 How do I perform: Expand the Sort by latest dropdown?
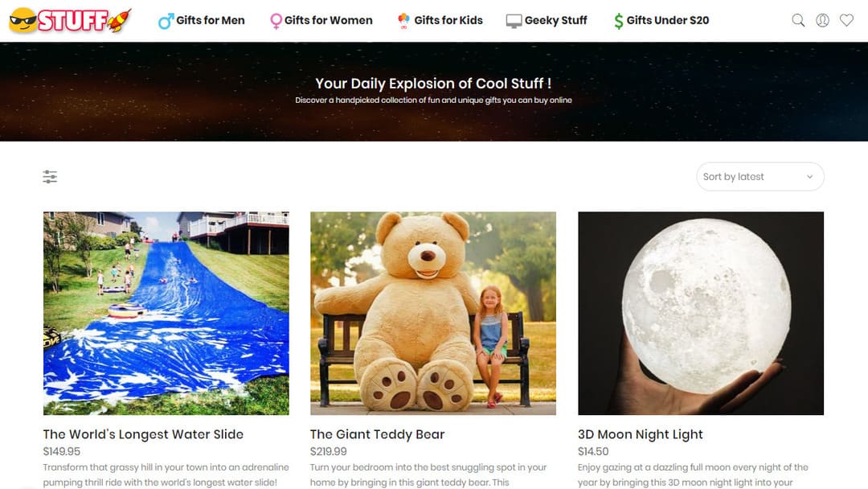(x=760, y=177)
